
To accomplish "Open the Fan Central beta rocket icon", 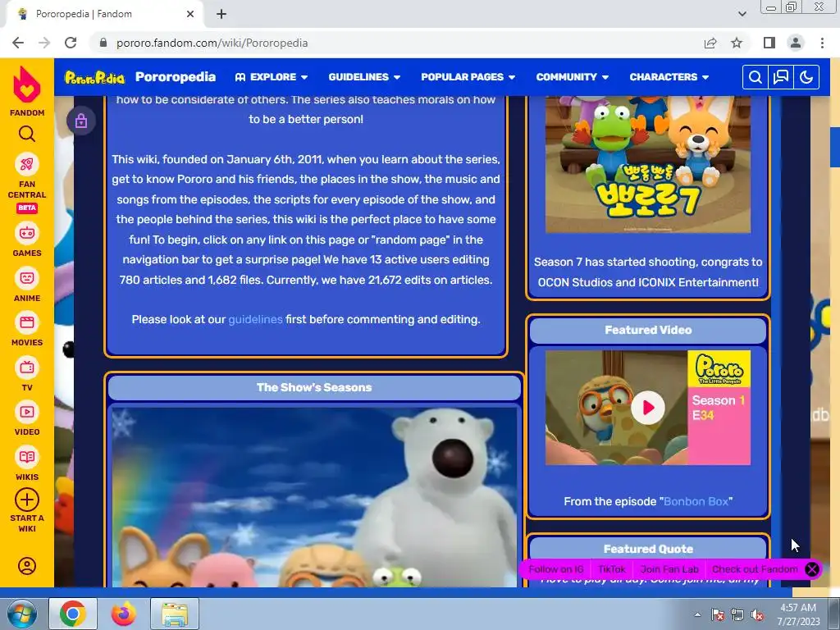I will click(x=27, y=164).
